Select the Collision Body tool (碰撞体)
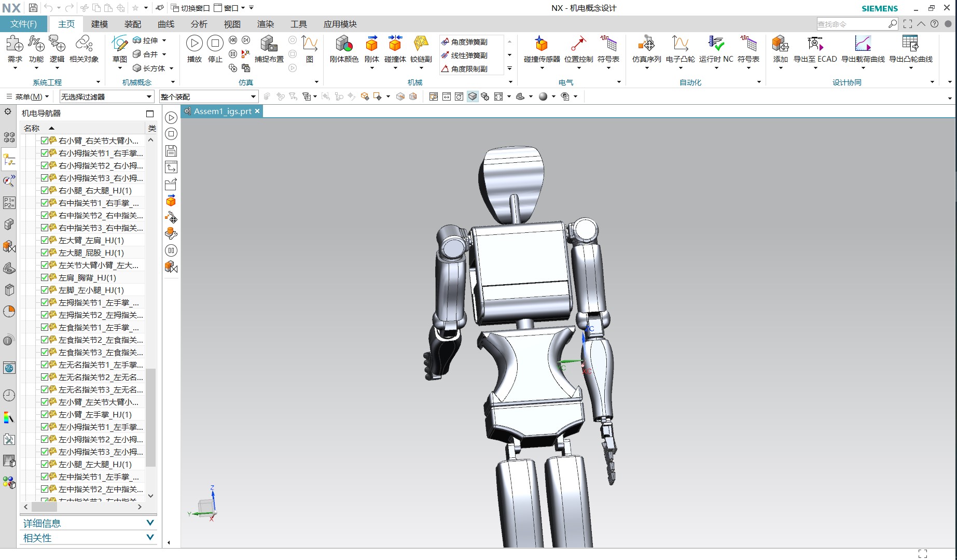Image resolution: width=957 pixels, height=560 pixels. pyautogui.click(x=395, y=49)
